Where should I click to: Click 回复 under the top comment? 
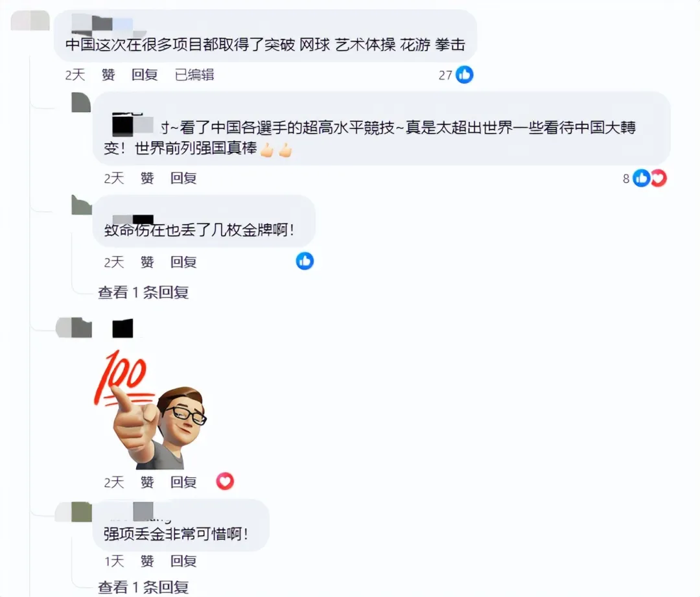tap(145, 75)
